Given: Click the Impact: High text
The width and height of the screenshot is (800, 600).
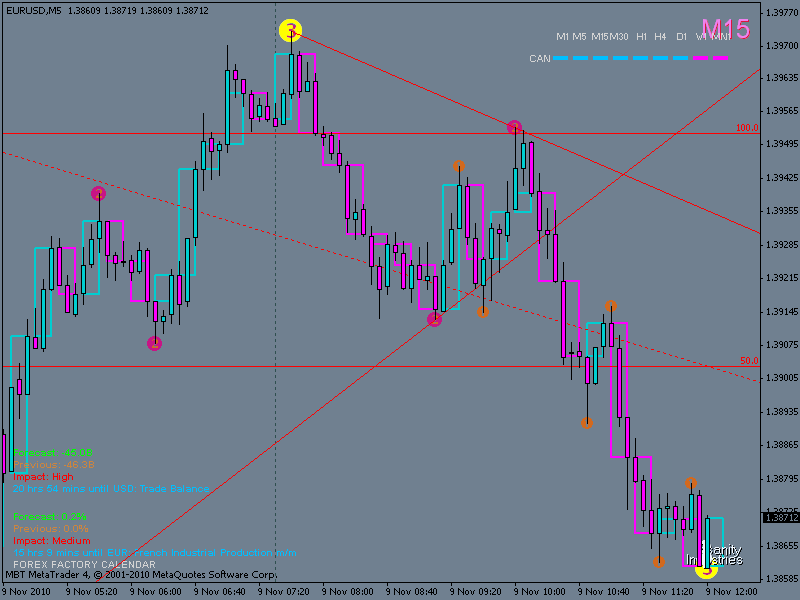Looking at the screenshot, I should click(43, 477).
